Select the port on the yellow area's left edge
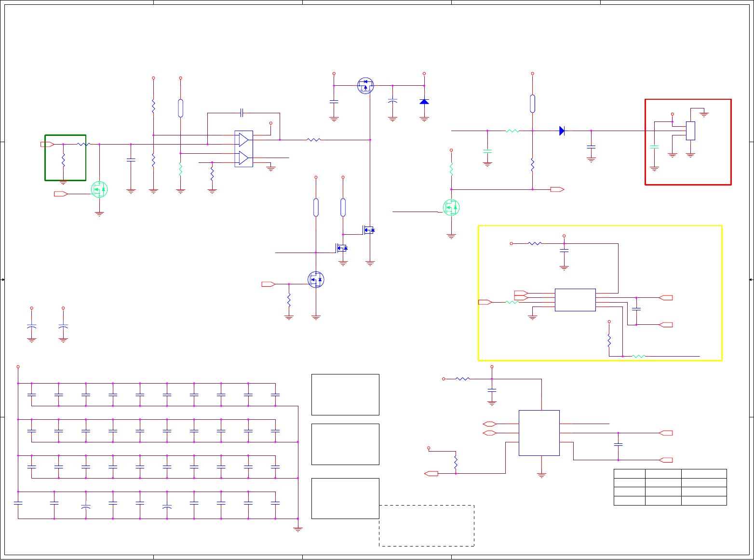The image size is (754, 560). pos(485,302)
